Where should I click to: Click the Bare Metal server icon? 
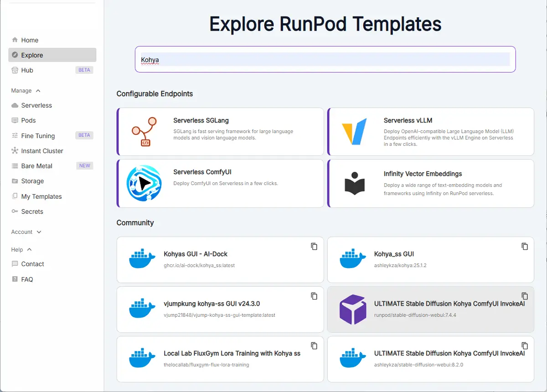coord(15,166)
